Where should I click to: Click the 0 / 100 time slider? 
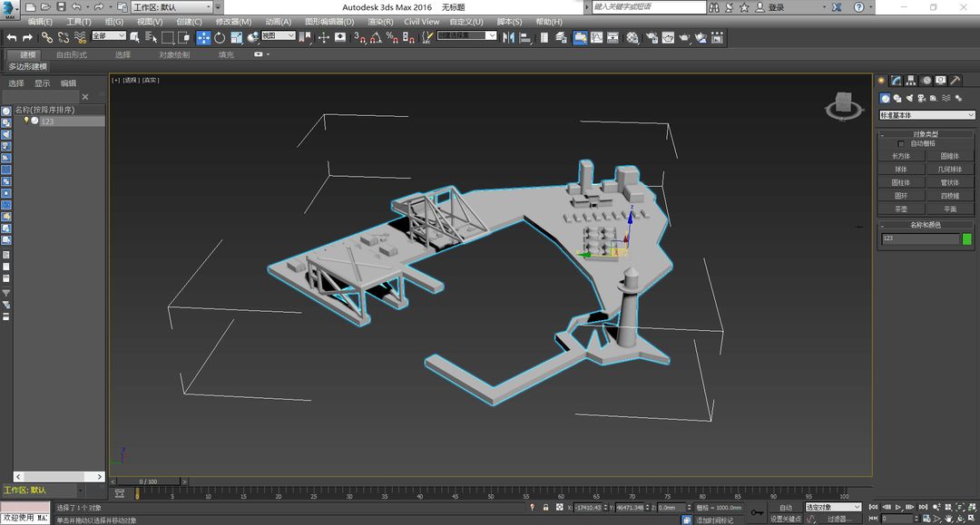pyautogui.click(x=149, y=481)
